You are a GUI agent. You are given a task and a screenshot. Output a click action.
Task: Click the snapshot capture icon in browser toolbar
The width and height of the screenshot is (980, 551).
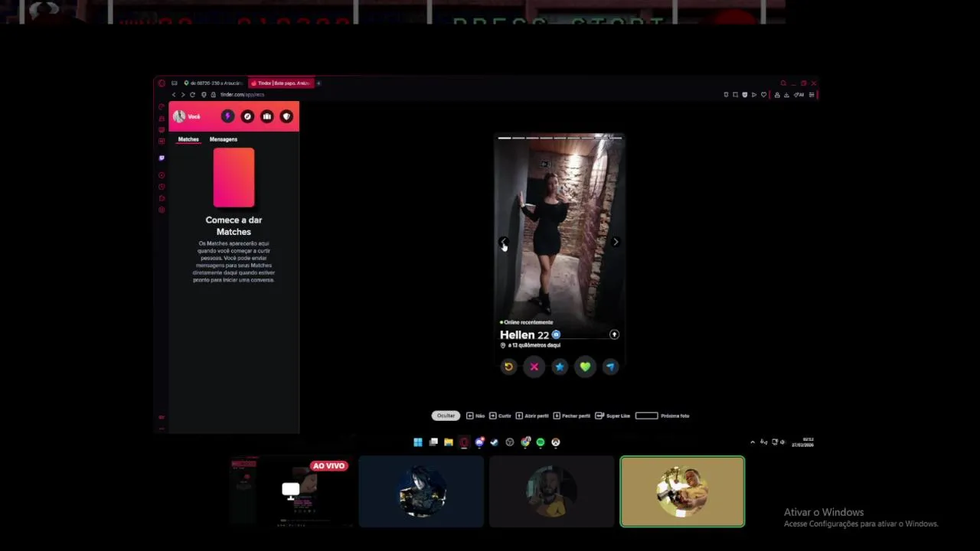(x=735, y=95)
